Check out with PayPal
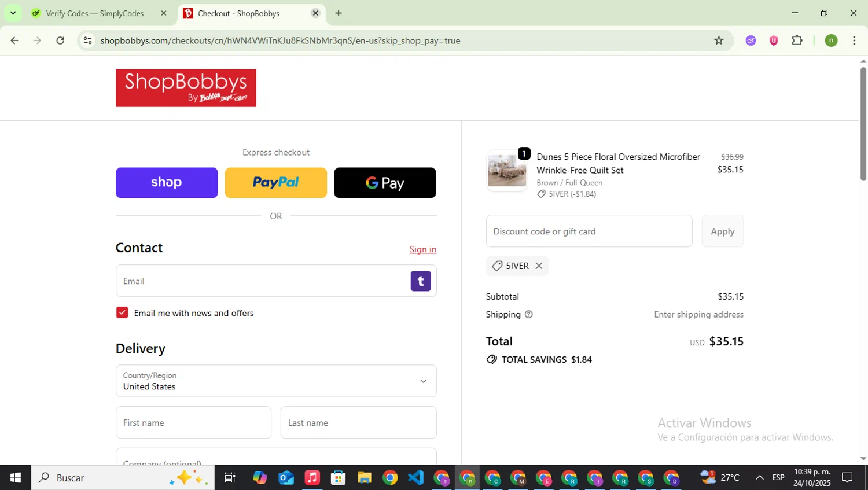Image resolution: width=868 pixels, height=490 pixels. (276, 183)
